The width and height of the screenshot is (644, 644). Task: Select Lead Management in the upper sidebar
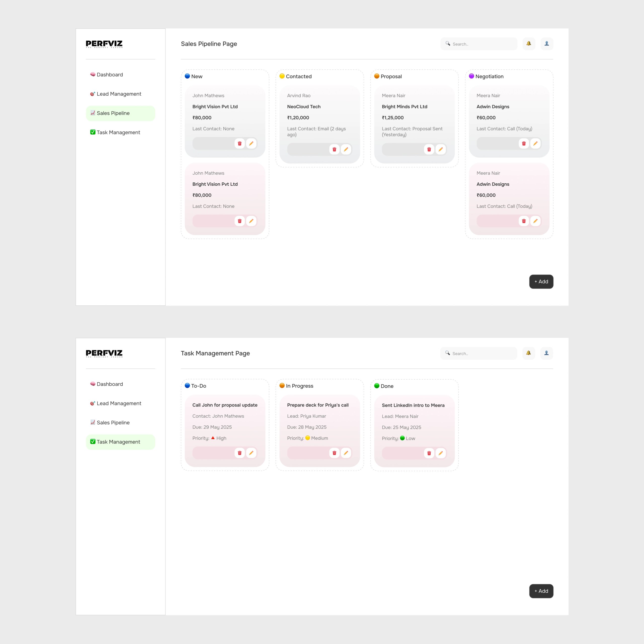click(119, 94)
